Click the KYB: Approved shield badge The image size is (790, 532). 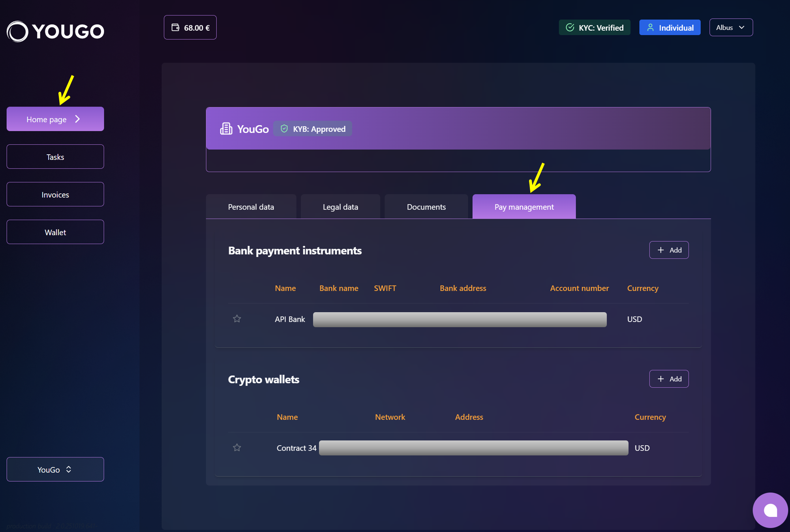click(313, 129)
